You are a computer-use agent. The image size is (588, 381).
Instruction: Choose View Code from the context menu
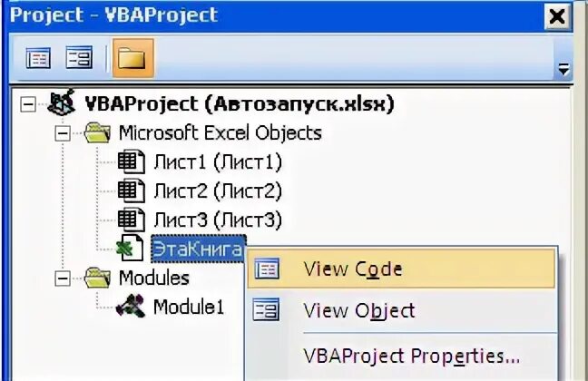(401, 269)
